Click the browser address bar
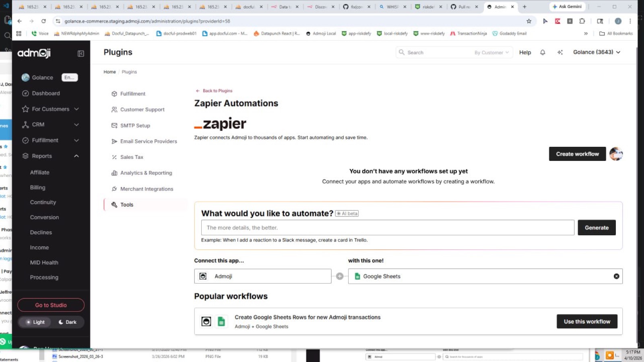This screenshot has width=644, height=362. coord(294,21)
